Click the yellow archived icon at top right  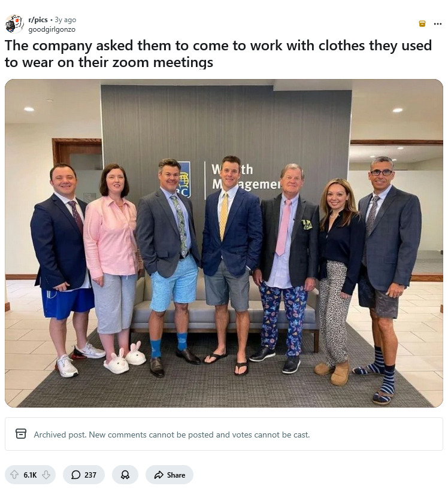[x=422, y=24]
